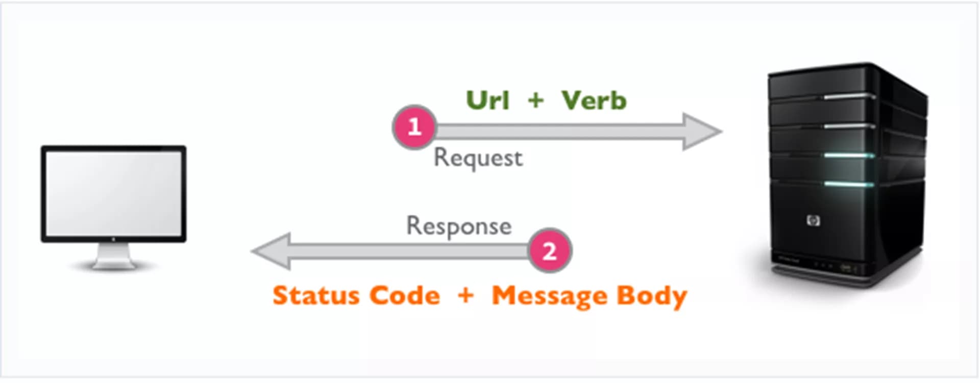
Task: Click the client monitor icon
Action: tap(113, 207)
